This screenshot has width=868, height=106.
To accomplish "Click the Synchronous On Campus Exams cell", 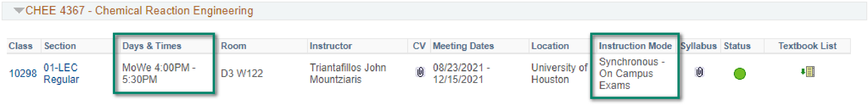I will tap(632, 74).
